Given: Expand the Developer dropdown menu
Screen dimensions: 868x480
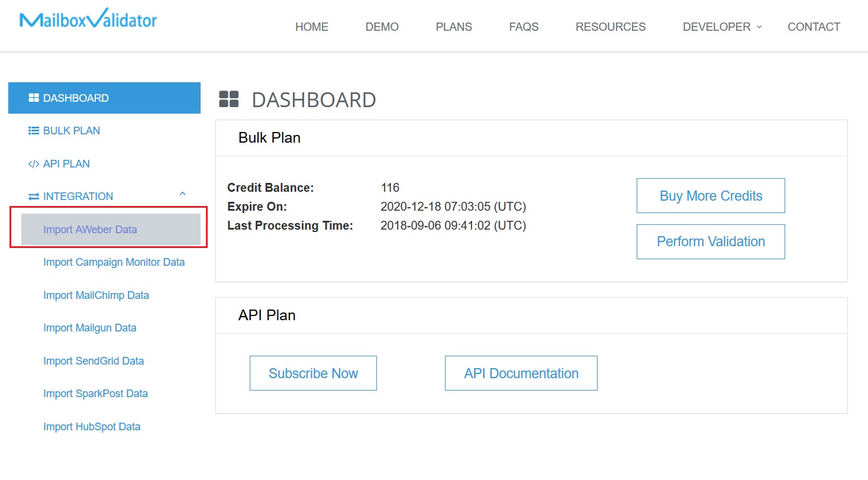Looking at the screenshot, I should (722, 27).
